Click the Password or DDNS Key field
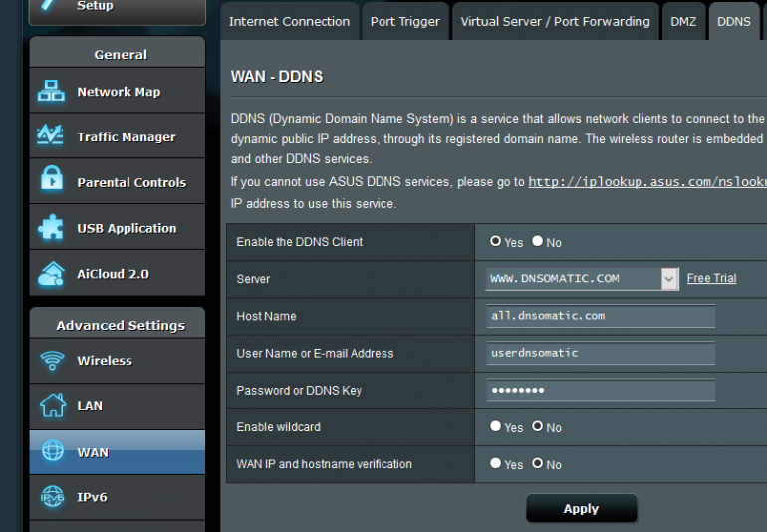The width and height of the screenshot is (767, 532). (x=601, y=391)
